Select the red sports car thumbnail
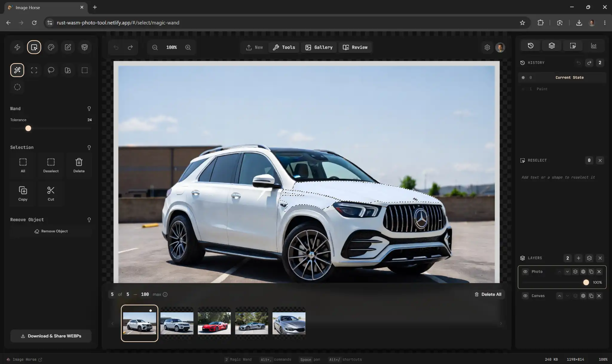 click(214, 323)
